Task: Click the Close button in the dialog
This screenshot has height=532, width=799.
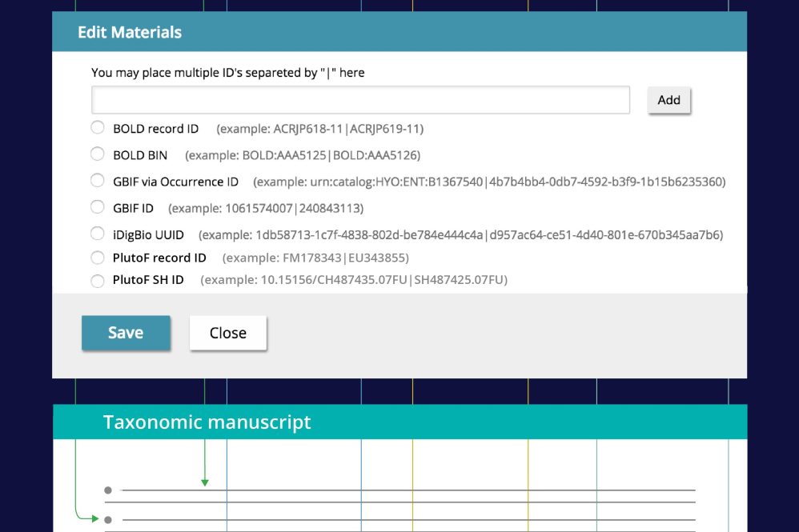Action: [228, 333]
